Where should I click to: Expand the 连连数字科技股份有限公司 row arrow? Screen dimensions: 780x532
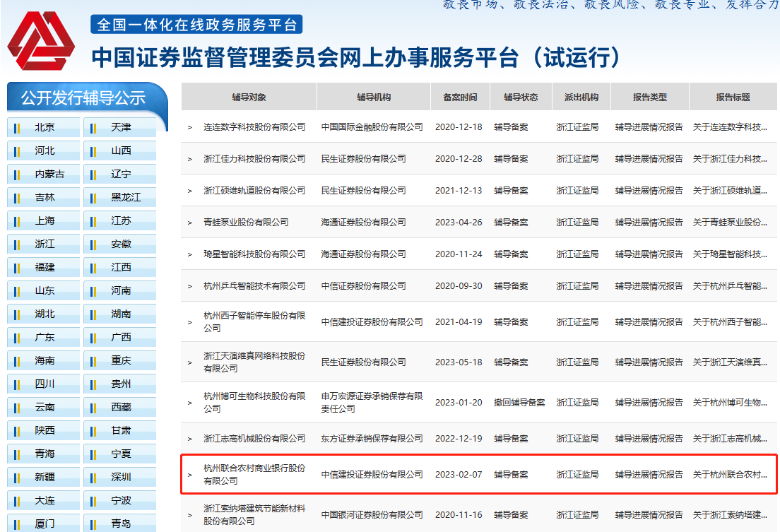pos(189,127)
